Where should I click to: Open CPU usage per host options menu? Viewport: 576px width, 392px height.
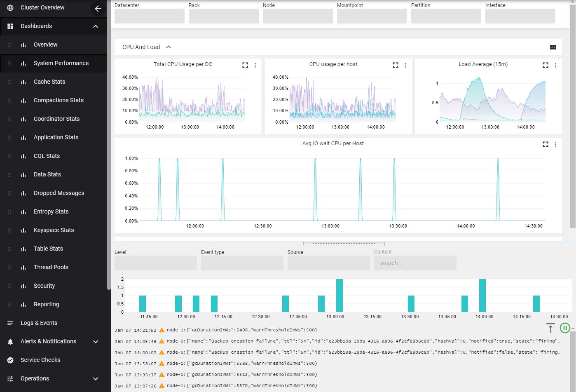[405, 65]
